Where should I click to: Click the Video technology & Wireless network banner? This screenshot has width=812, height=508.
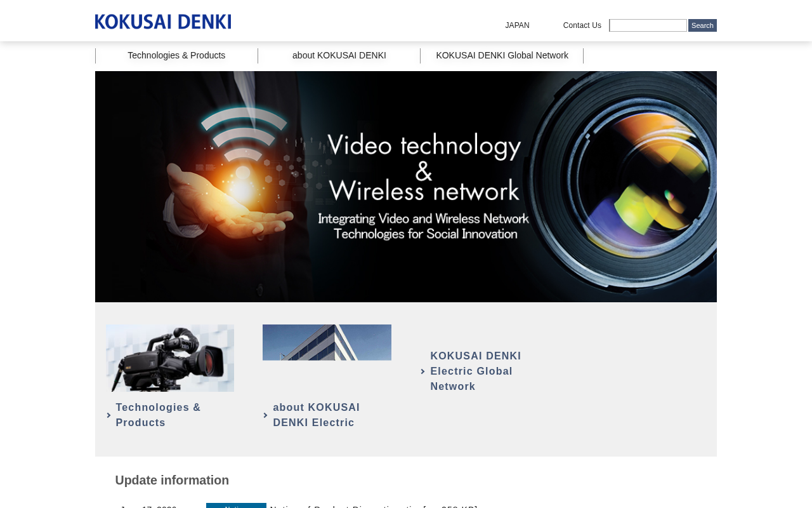[406, 187]
